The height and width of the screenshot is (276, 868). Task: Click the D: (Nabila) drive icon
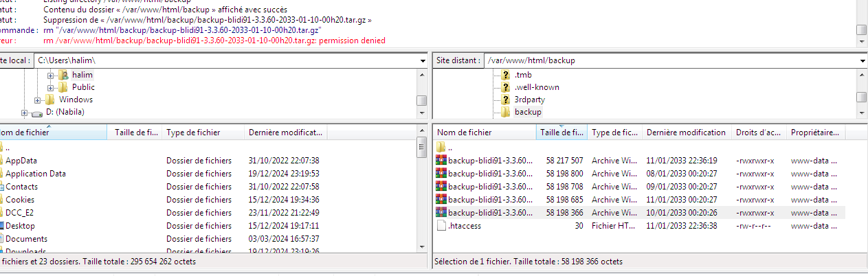[36, 112]
